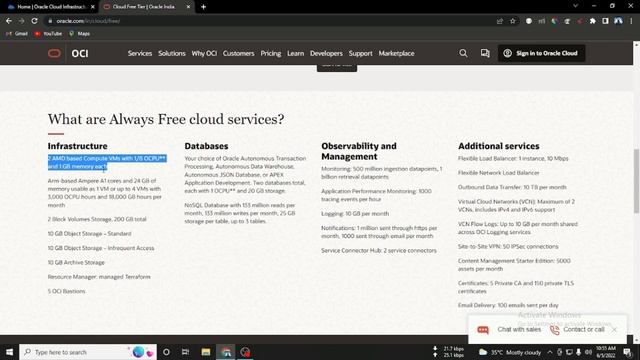Open YouTube bookmark
The image size is (640, 360).
tap(48, 33)
